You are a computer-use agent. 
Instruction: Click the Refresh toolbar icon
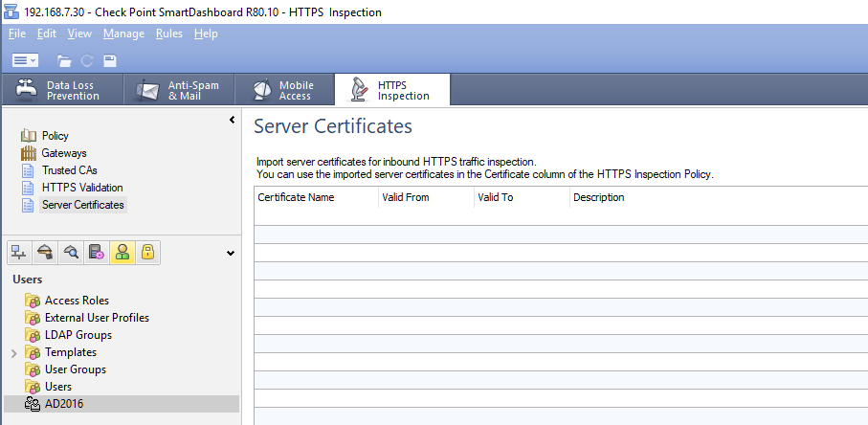[87, 61]
